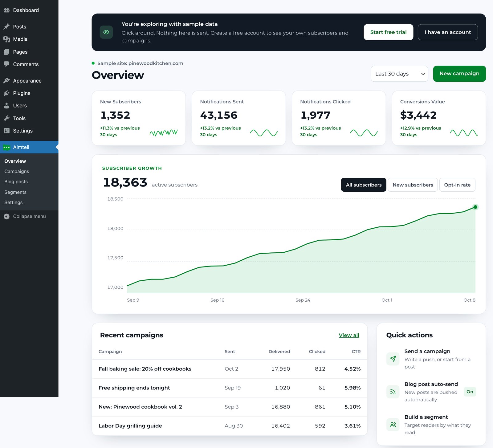The width and height of the screenshot is (493, 448).
Task: Click the Posts pushpin icon
Action: coord(6,26)
